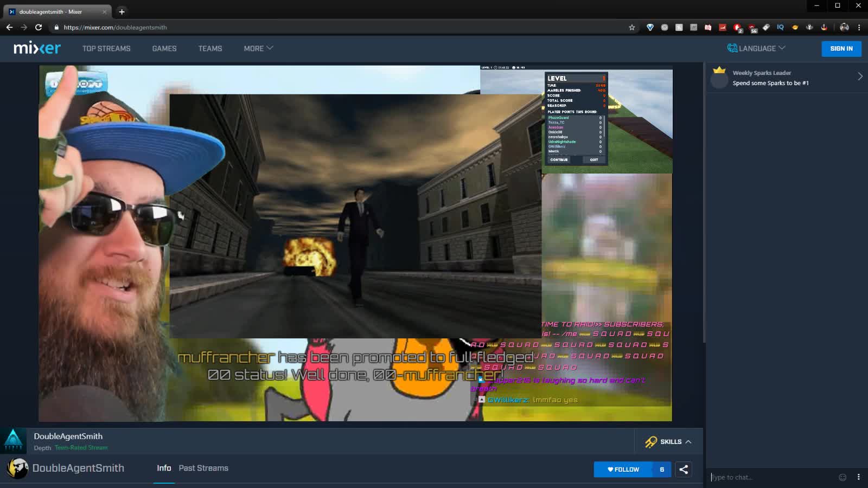Click the follower count badge

pos(662,470)
